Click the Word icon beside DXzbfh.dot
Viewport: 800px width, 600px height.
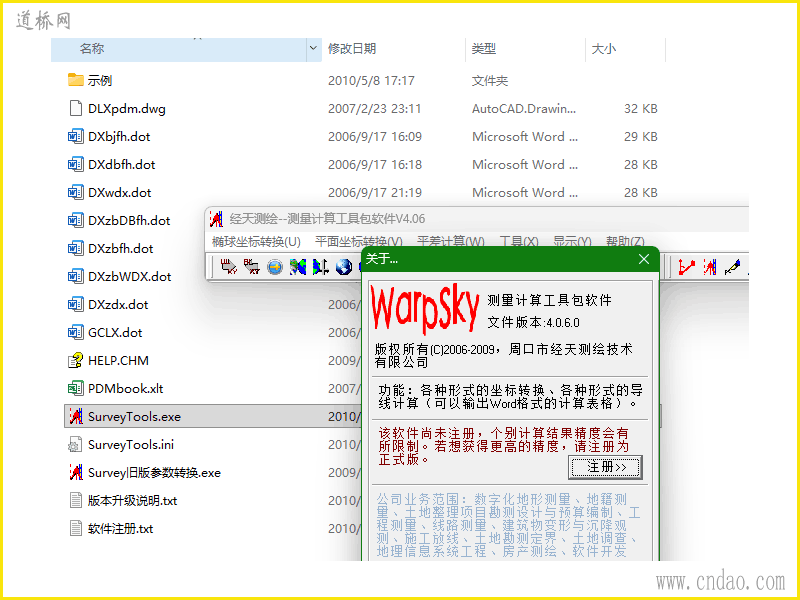(x=76, y=248)
